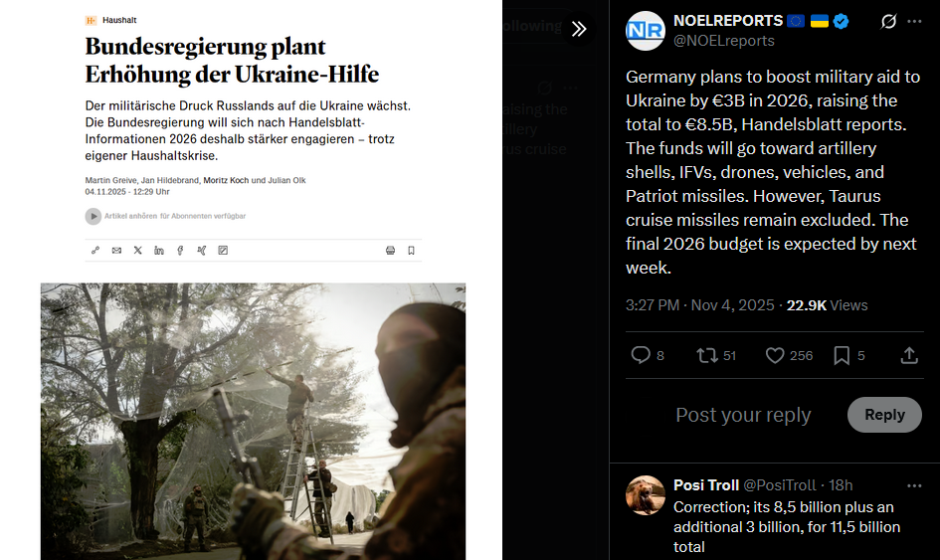
Task: Open author Martin Greive's link
Action: [110, 180]
